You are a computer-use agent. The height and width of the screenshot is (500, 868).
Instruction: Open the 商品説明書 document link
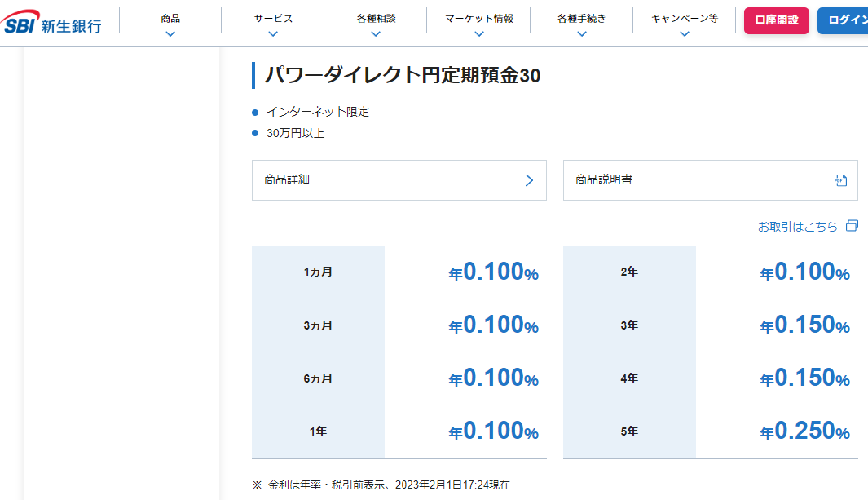[710, 180]
